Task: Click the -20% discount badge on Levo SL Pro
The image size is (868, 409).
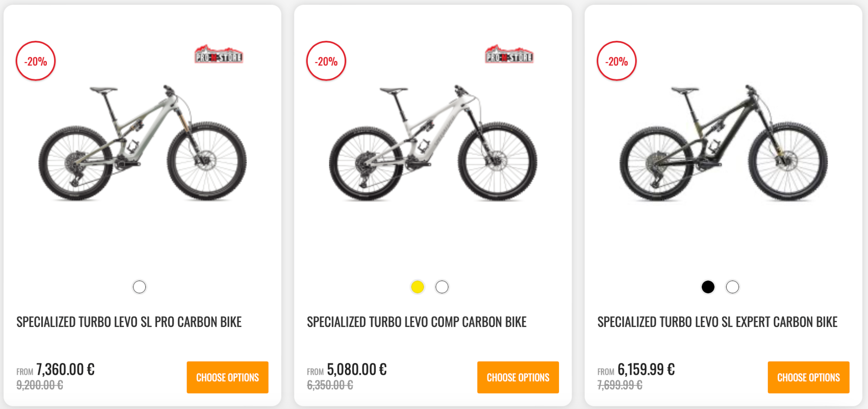Action: [x=36, y=61]
